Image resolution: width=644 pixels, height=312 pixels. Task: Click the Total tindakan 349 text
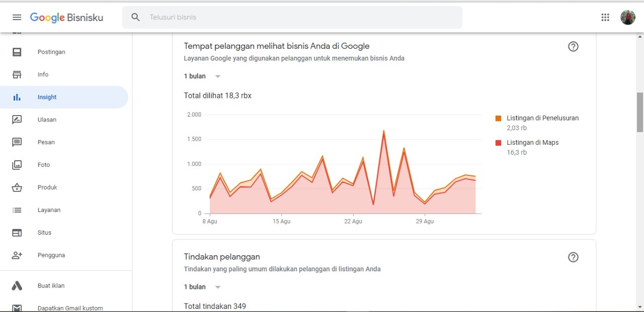(x=215, y=306)
